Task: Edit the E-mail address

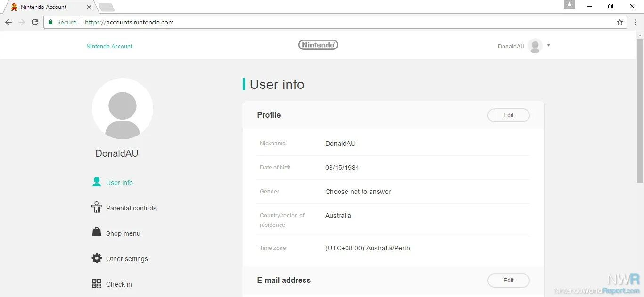Action: pyautogui.click(x=508, y=280)
